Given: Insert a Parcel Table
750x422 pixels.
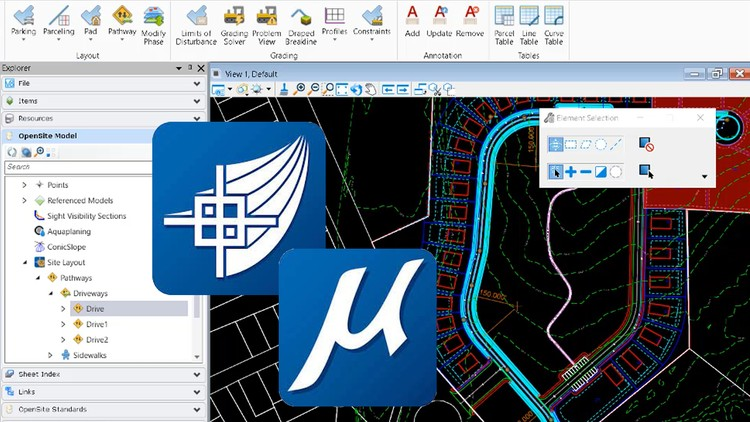Looking at the screenshot, I should point(505,20).
